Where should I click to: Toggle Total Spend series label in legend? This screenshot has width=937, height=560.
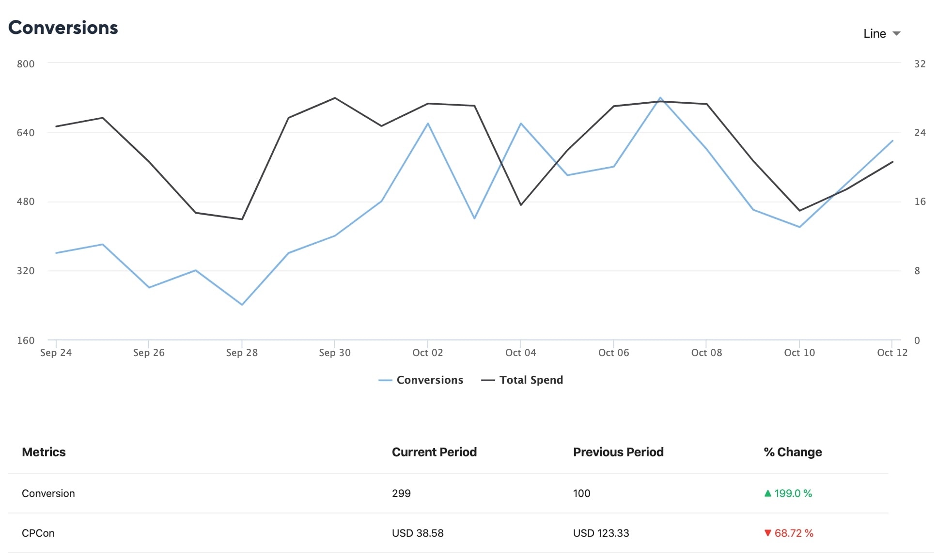click(531, 380)
